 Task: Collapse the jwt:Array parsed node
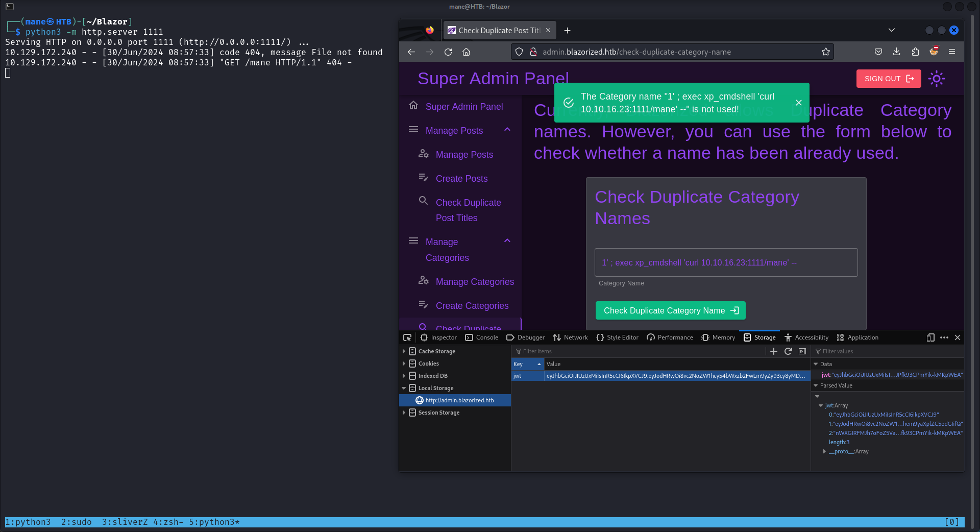(x=821, y=405)
